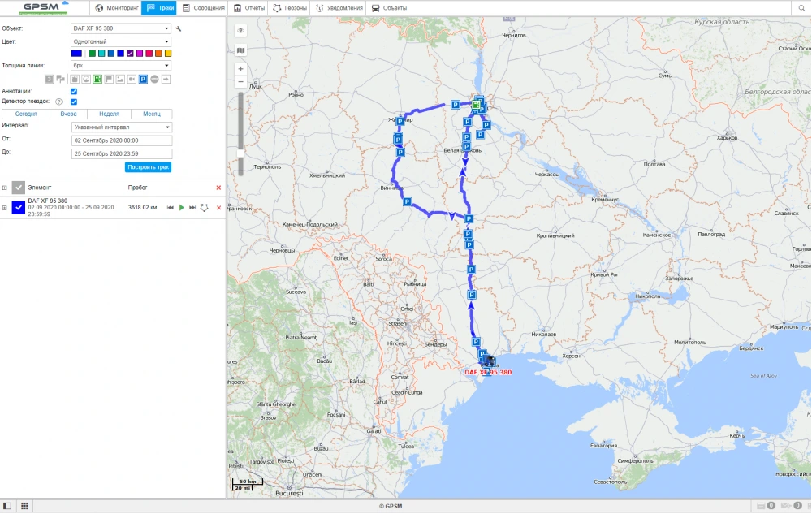Click the Построить трек button
Image resolution: width=812 pixels, height=514 pixels.
click(x=148, y=167)
